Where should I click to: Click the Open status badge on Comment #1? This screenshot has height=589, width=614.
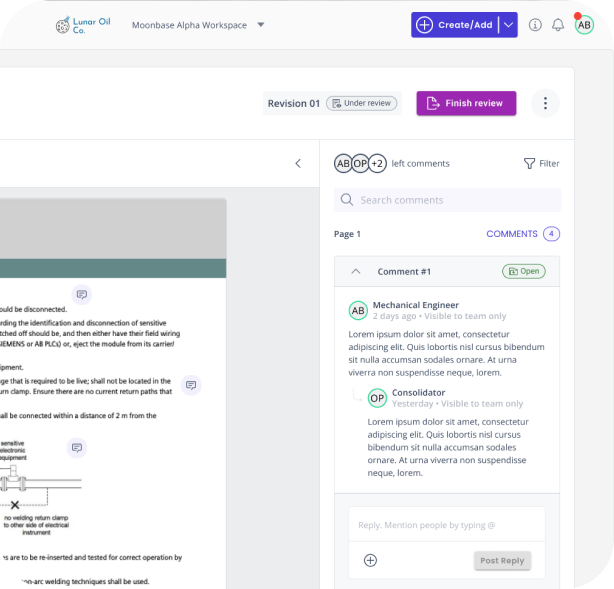click(524, 271)
